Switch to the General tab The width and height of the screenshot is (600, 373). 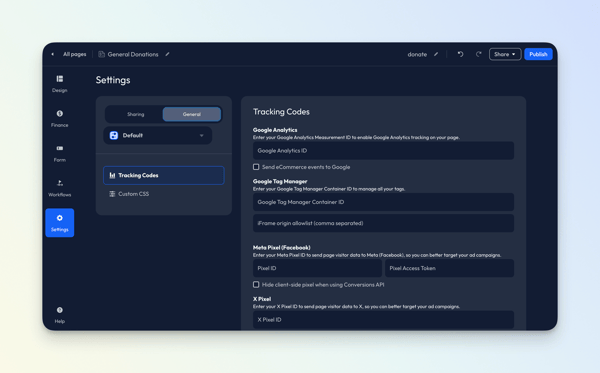[x=192, y=114]
